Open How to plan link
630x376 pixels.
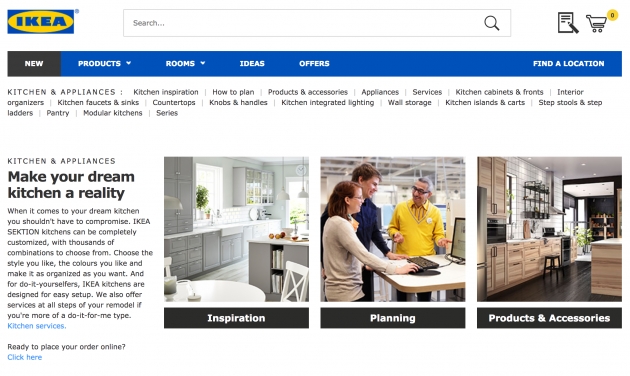[233, 92]
